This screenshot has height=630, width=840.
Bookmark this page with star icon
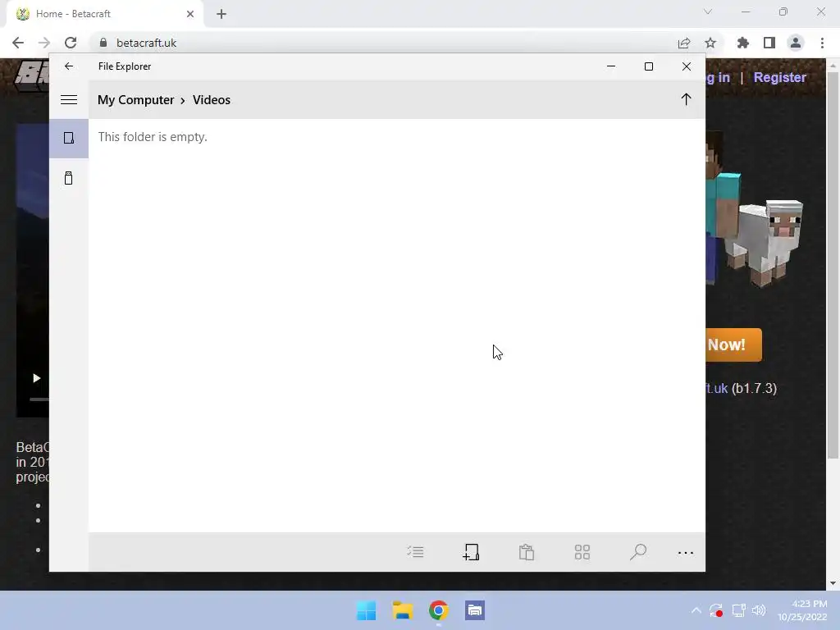pyautogui.click(x=710, y=43)
